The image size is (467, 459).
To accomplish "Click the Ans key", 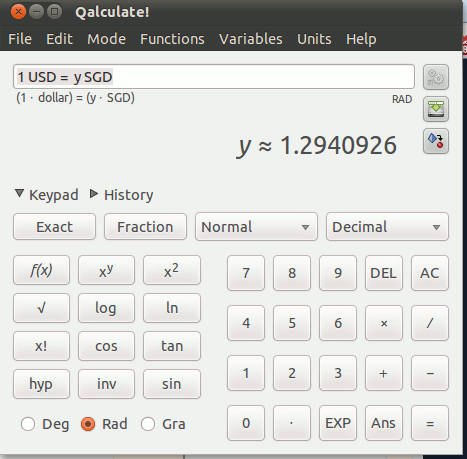I will point(384,423).
